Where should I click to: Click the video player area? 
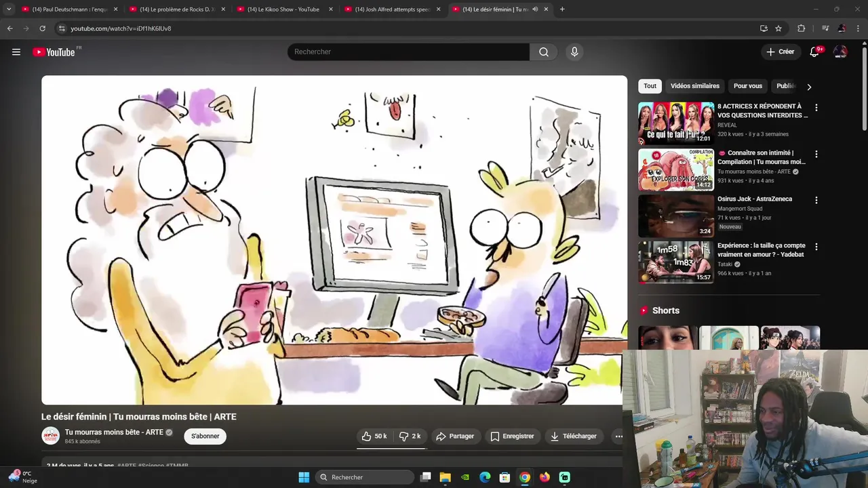(334, 240)
